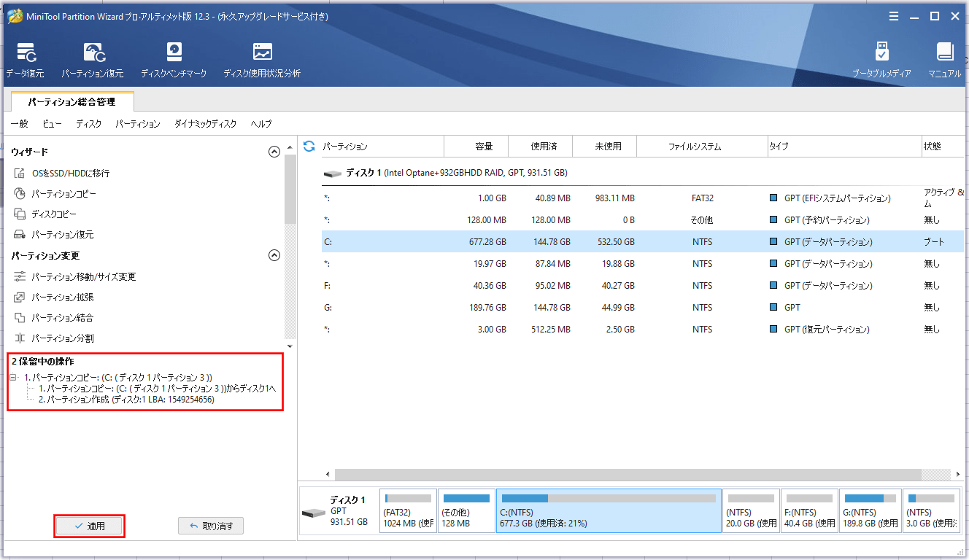Select the ディスク 1 header row in list
This screenshot has width=969, height=560.
[x=642, y=174]
